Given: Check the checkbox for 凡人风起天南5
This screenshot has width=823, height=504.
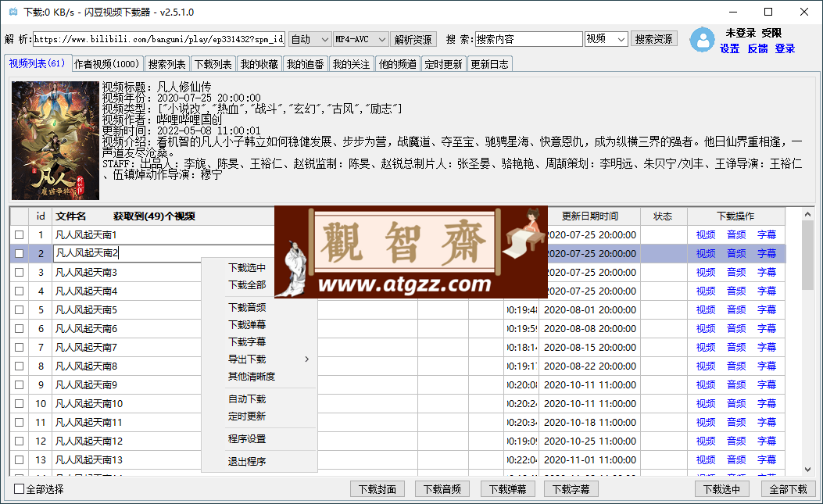Looking at the screenshot, I should tap(20, 309).
